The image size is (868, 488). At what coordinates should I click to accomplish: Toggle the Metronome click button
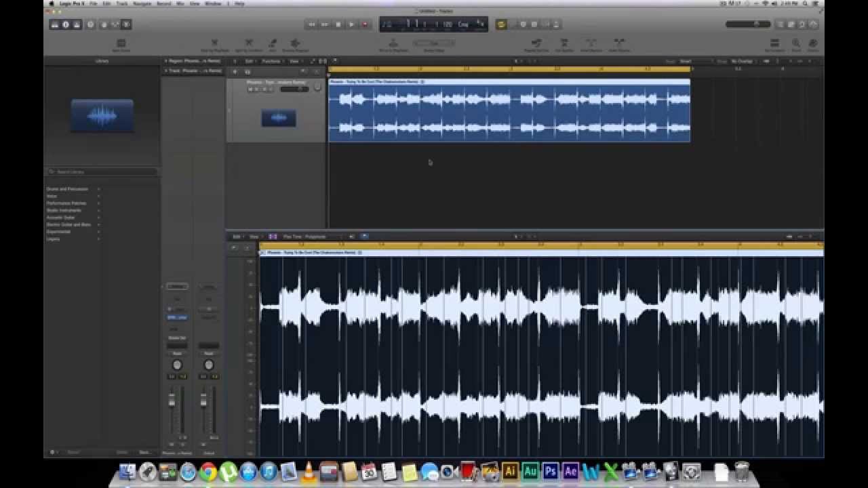(x=556, y=24)
